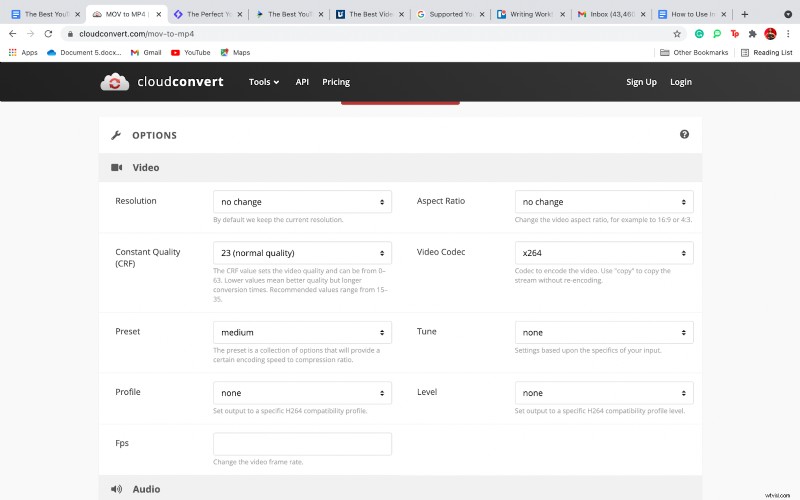The width and height of the screenshot is (800, 500).
Task: Open the Gmail bookmark
Action: click(146, 53)
